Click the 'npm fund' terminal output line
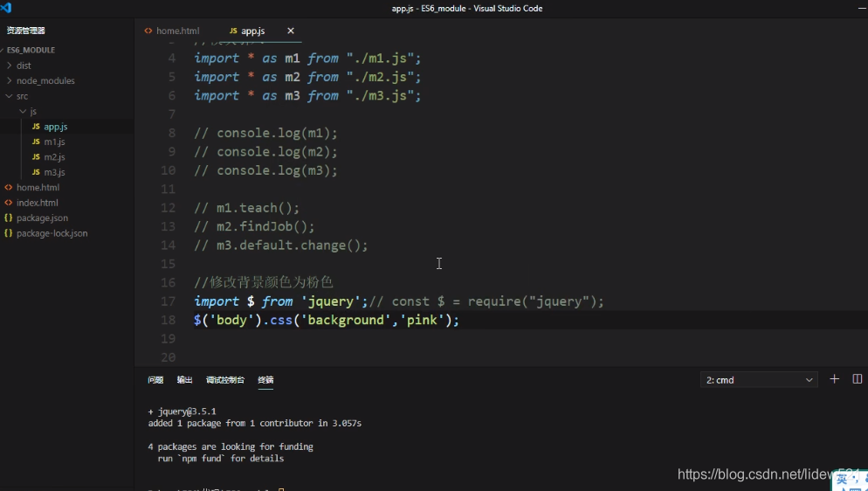This screenshot has height=491, width=868. tap(220, 459)
